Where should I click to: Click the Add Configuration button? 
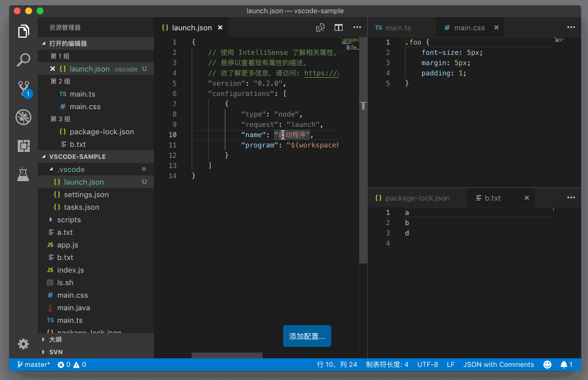(307, 337)
